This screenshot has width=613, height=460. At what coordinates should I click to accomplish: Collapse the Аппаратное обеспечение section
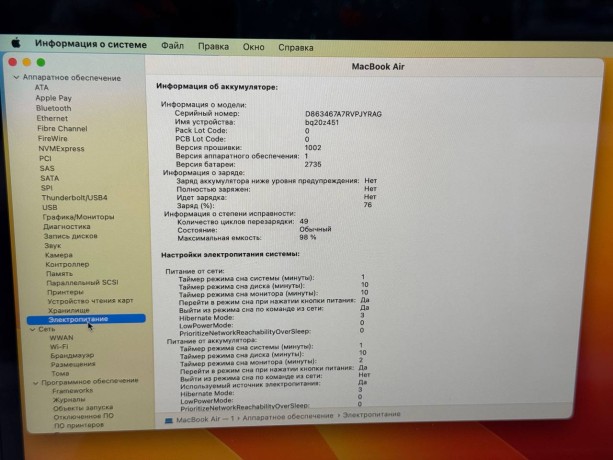pos(15,78)
